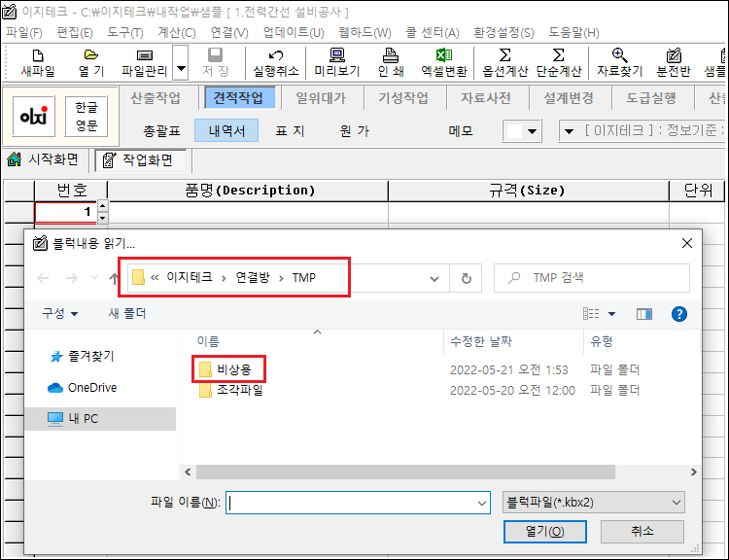Image resolution: width=729 pixels, height=560 pixels.
Task: Select the 작업화면 tab
Action: [x=141, y=160]
